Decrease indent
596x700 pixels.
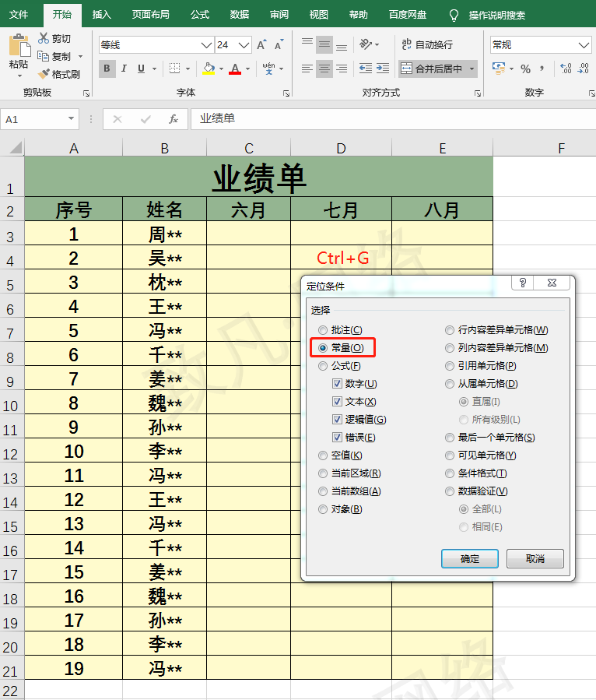click(366, 69)
